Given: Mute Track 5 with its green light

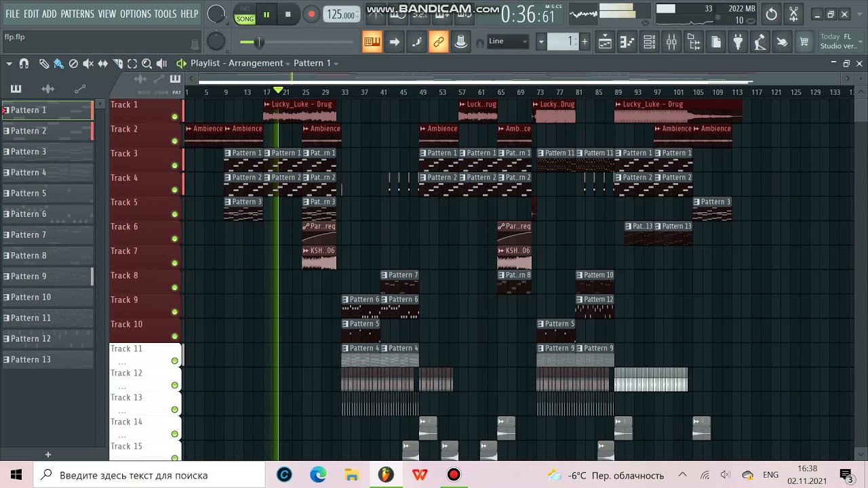Looking at the screenshot, I should click(x=174, y=214).
